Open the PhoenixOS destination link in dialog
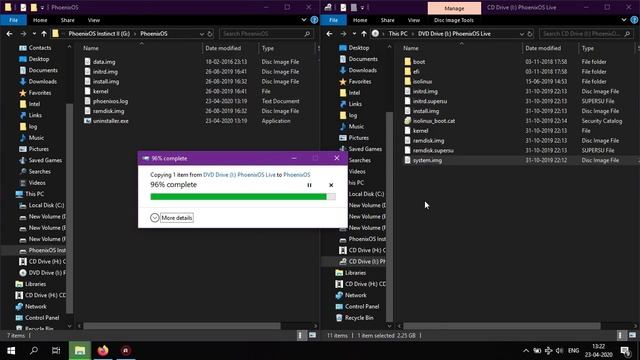 [x=297, y=175]
